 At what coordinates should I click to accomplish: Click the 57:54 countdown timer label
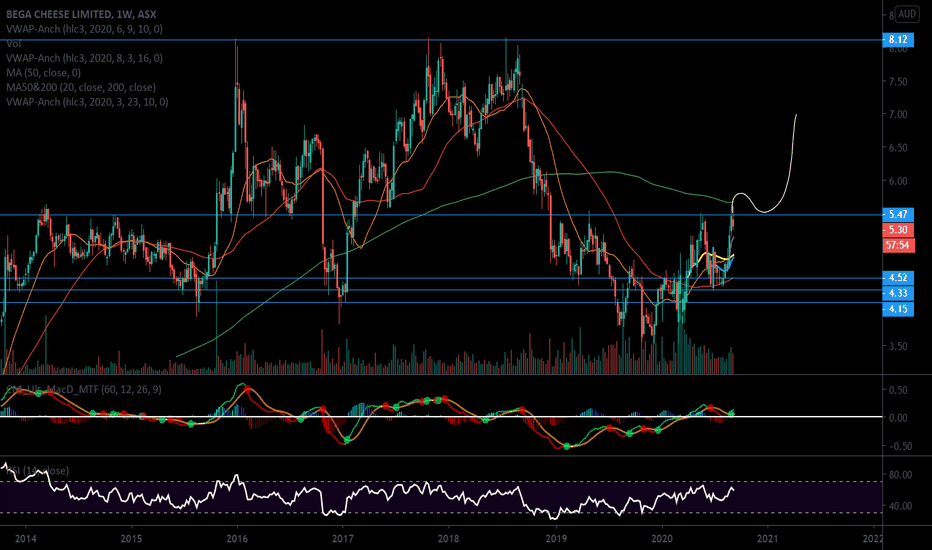click(898, 245)
